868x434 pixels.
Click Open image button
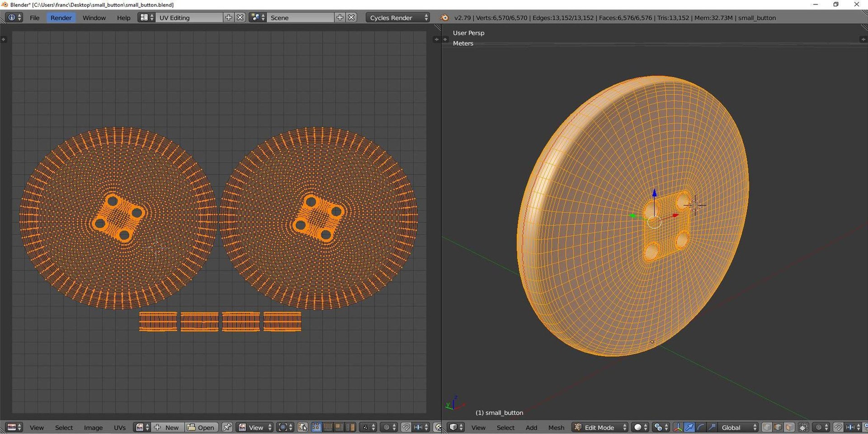pyautogui.click(x=201, y=427)
